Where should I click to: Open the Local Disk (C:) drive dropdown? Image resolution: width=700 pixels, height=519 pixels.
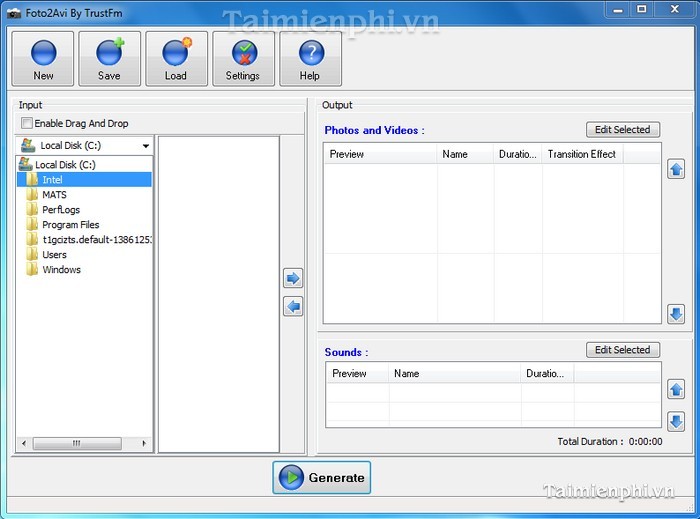coord(85,146)
